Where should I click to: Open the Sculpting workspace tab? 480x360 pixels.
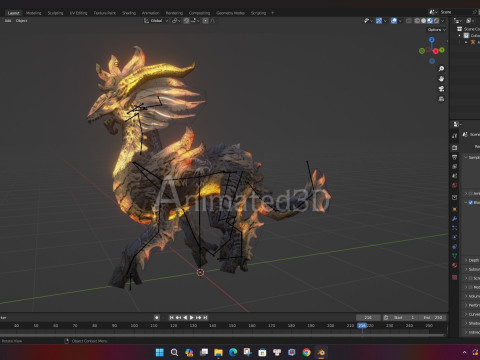[x=55, y=13]
